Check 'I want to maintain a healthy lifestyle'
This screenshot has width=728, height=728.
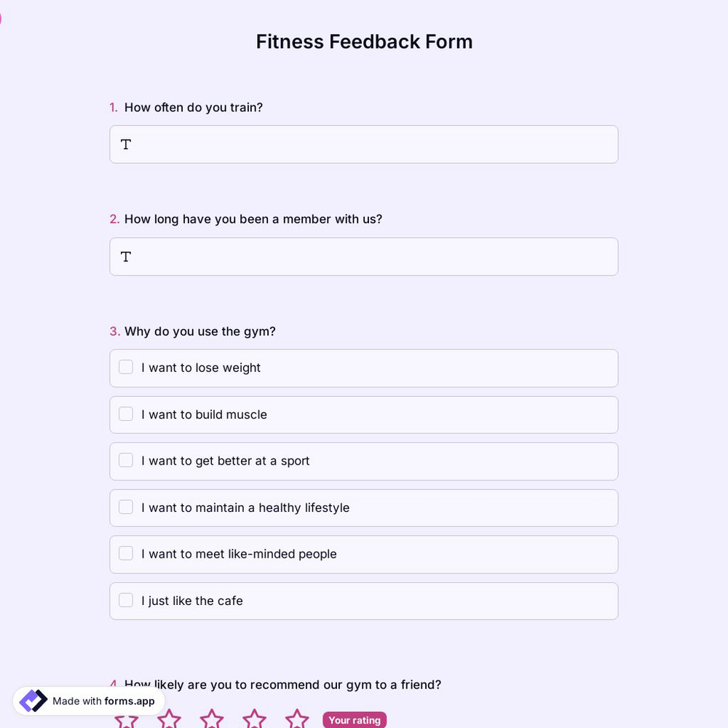click(x=125, y=507)
